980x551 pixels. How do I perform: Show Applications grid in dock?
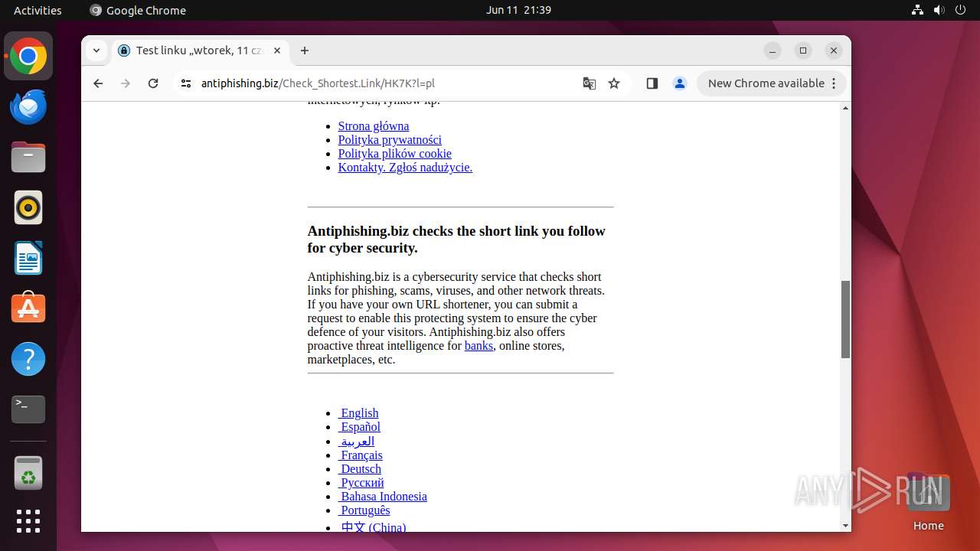(x=28, y=521)
